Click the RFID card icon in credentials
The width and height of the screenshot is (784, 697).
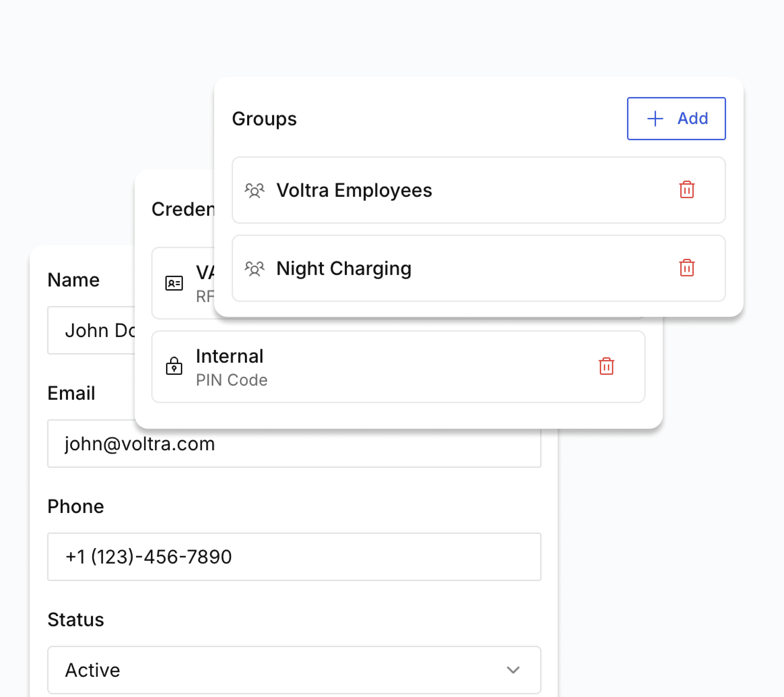(174, 283)
